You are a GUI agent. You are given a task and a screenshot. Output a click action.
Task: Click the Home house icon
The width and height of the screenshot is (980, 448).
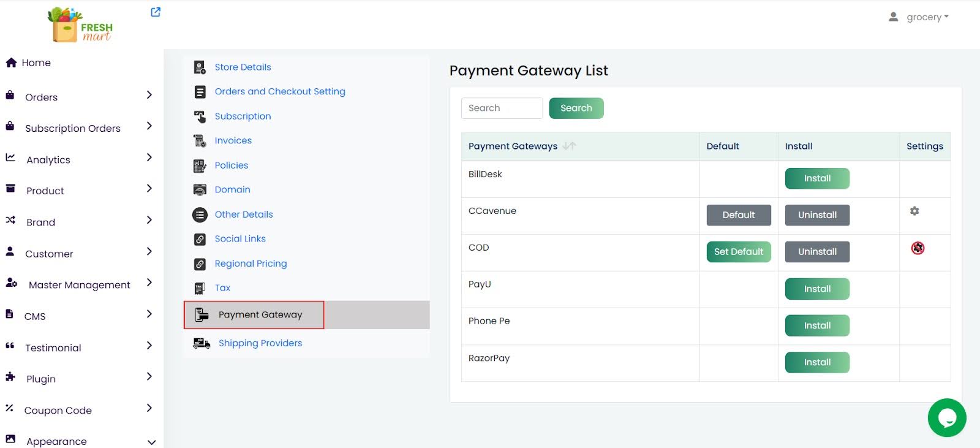pos(11,63)
